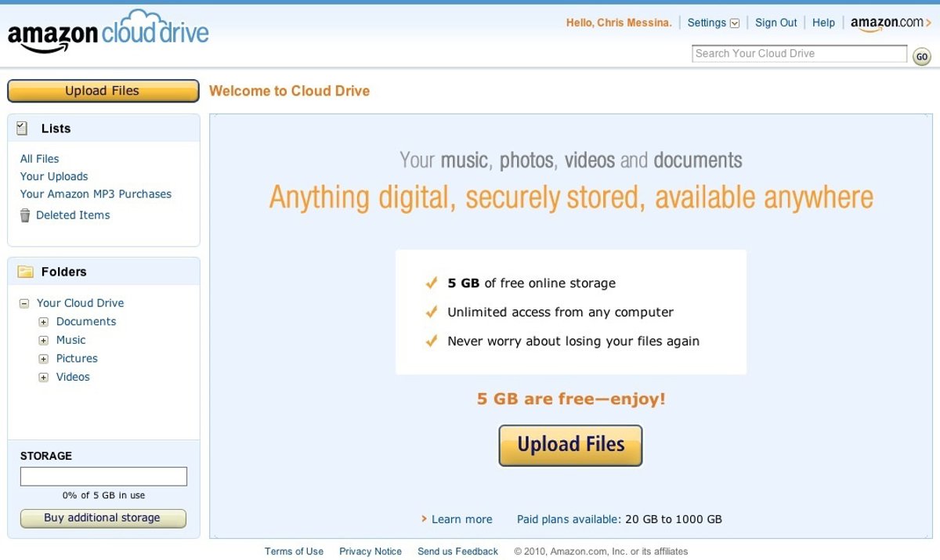Click the arrow beside Learn more
This screenshot has height=560, width=940.
[x=424, y=518]
